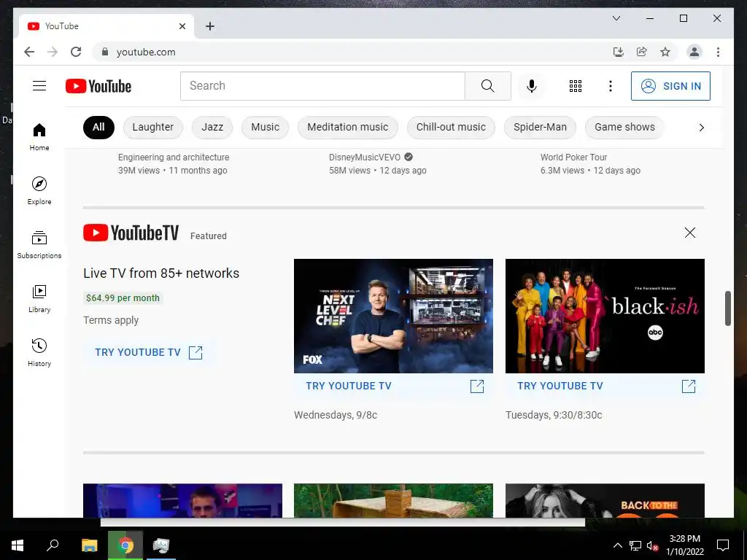Viewport: 747px width, 560px height.
Task: Show more category chips with right arrow
Action: click(x=701, y=127)
